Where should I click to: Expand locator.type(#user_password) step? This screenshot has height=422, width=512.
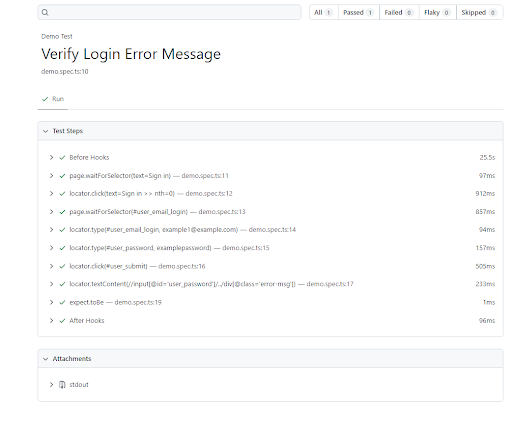tap(51, 248)
